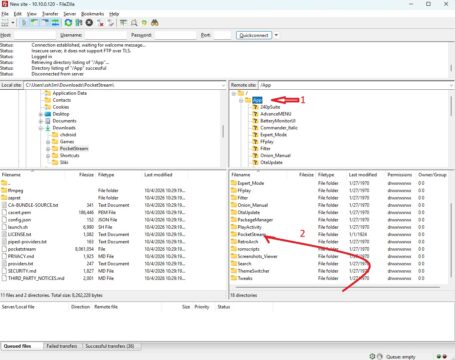
Task: Sort remote list by Last modified column
Action: [363, 175]
